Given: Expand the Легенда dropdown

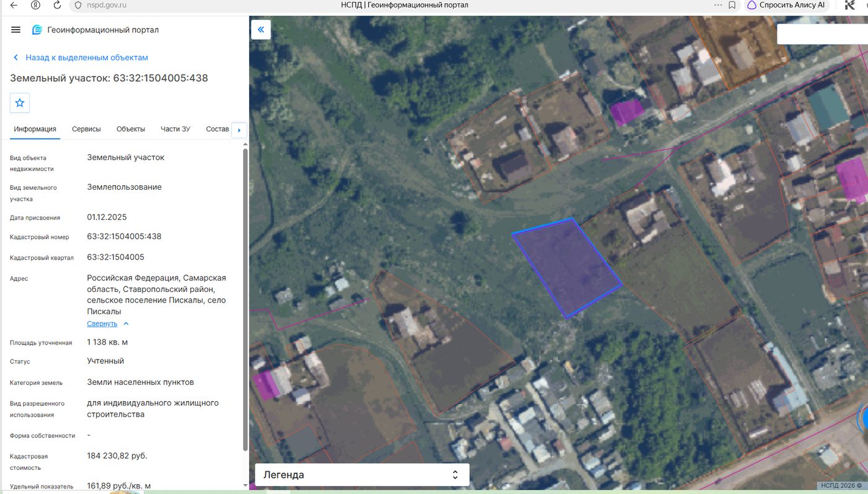Looking at the screenshot, I should pos(362,475).
